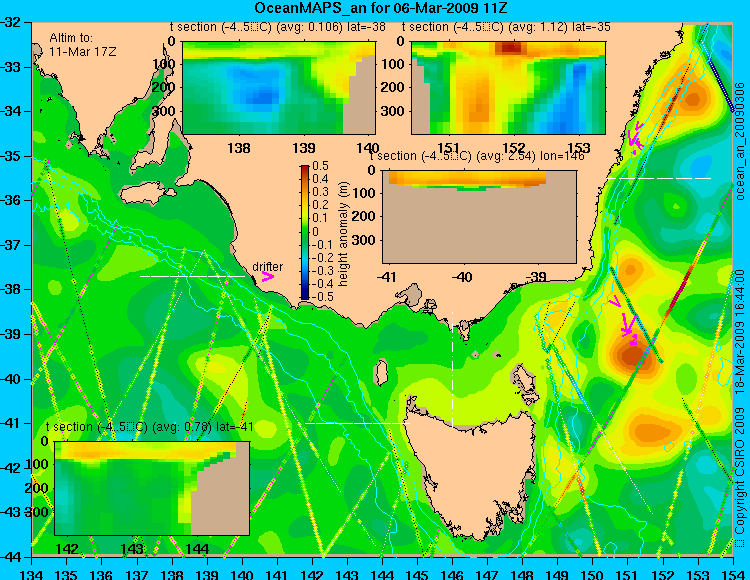Click longitude 136 on the bottom axis
The image size is (750, 580).
101,575
